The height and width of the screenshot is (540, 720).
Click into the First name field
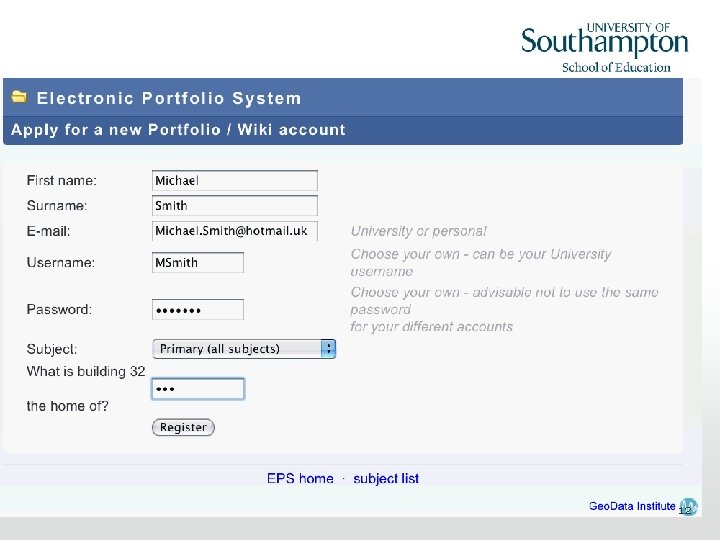235,180
